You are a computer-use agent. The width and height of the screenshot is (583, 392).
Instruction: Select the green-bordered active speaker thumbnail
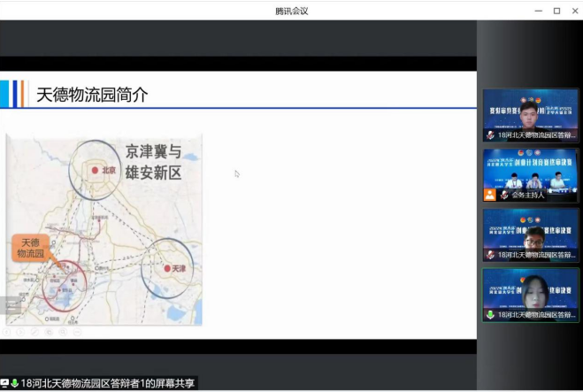coord(531,290)
